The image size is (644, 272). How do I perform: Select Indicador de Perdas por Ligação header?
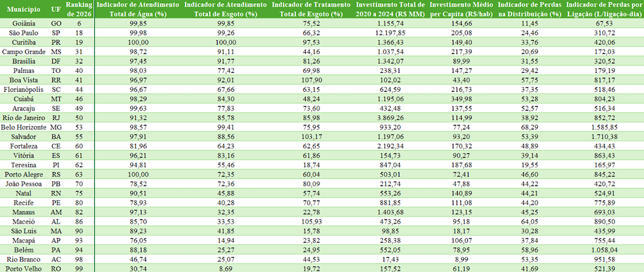tap(603, 9)
